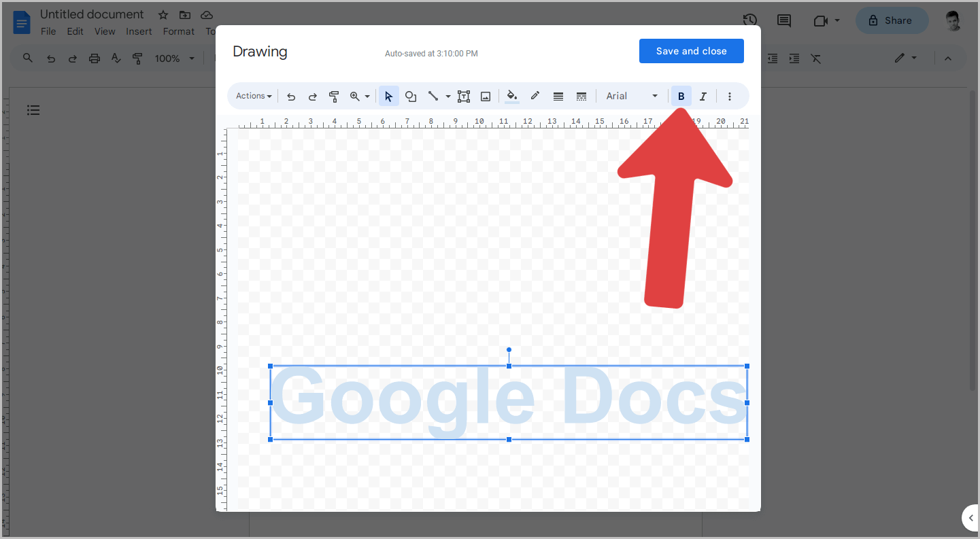Viewport: 980px width, 539px height.
Task: Click Paint format in the Docs toolbar
Action: (x=137, y=58)
